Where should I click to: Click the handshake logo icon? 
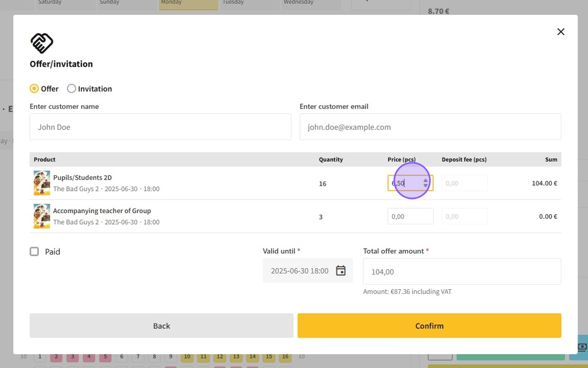coord(42,43)
